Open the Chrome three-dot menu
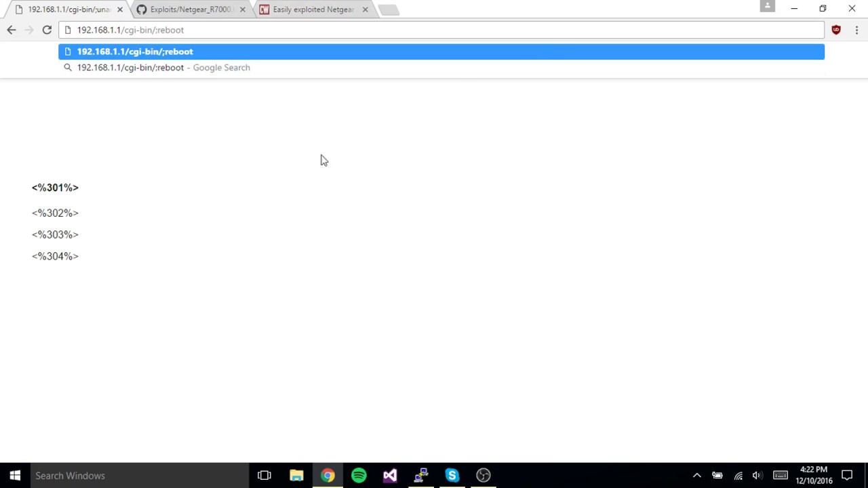 pos(856,30)
